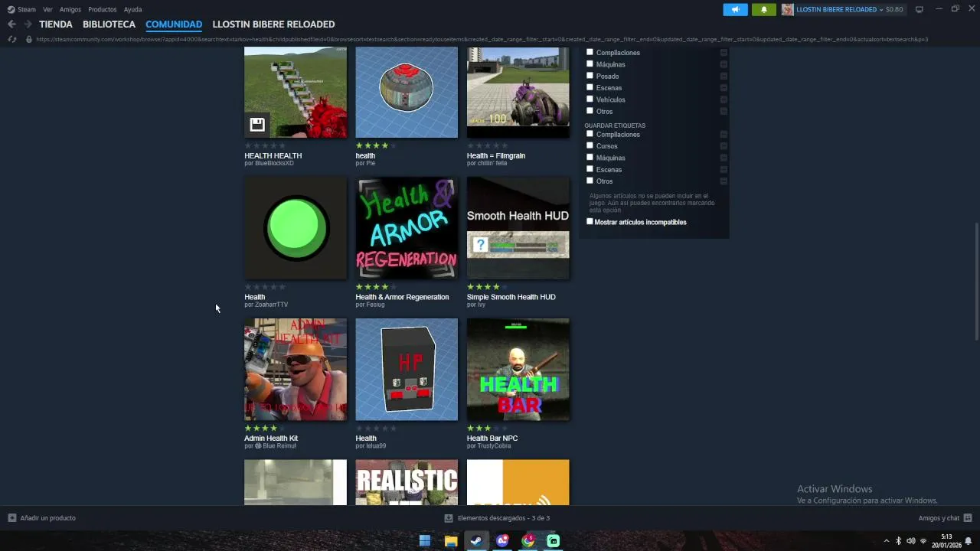The height and width of the screenshot is (551, 980).
Task: Check Otros under GUARDAR ETIQUETAS
Action: [590, 181]
